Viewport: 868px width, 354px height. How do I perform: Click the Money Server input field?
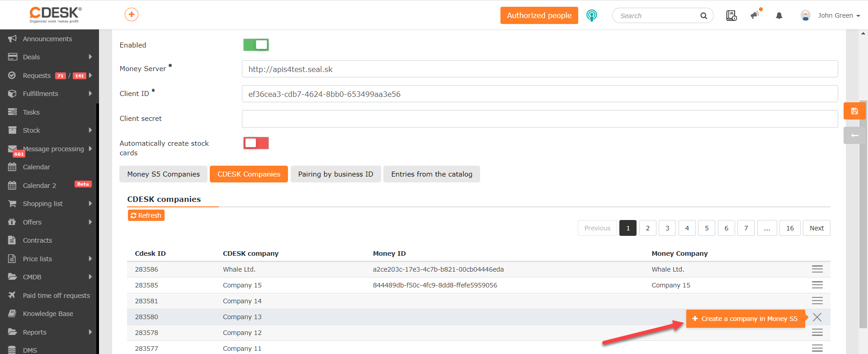(540, 69)
